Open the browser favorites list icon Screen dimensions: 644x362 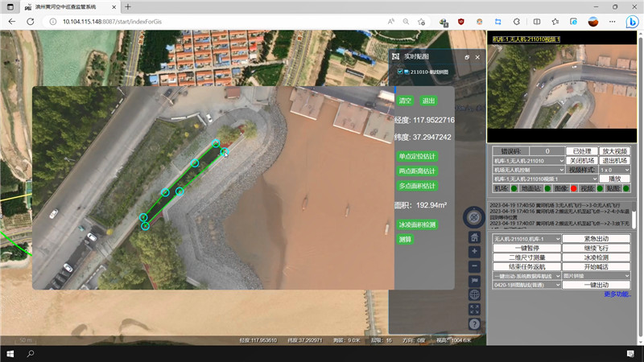tap(555, 22)
